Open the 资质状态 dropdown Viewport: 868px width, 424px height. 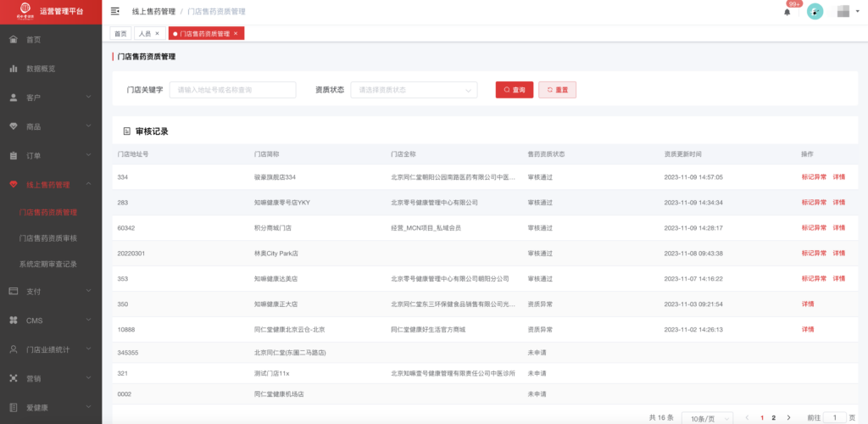414,90
